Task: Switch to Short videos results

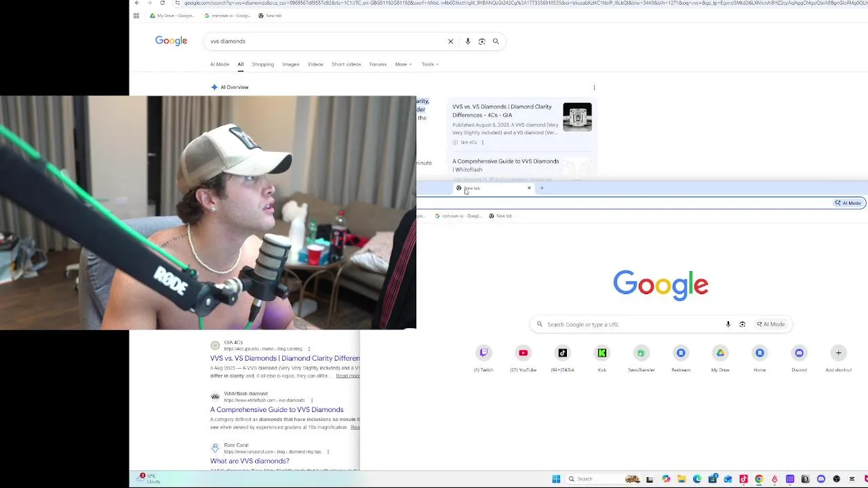Action: pos(347,64)
